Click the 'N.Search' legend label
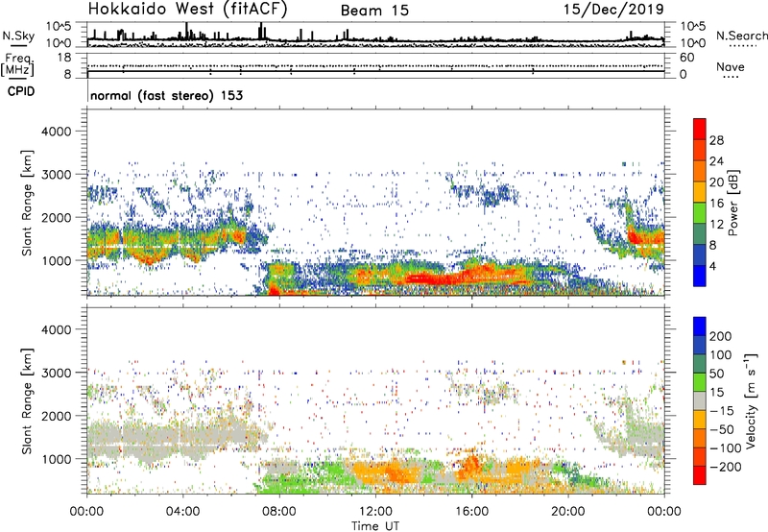 pos(741,36)
